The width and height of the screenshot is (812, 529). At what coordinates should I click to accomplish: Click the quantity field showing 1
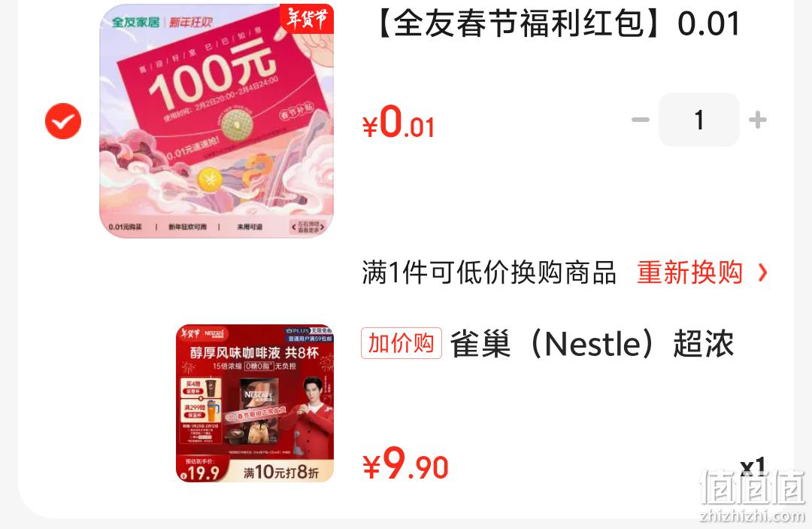[698, 120]
